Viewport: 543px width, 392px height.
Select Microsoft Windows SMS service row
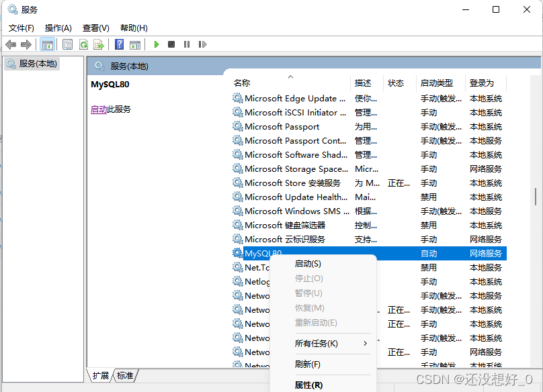pos(369,211)
